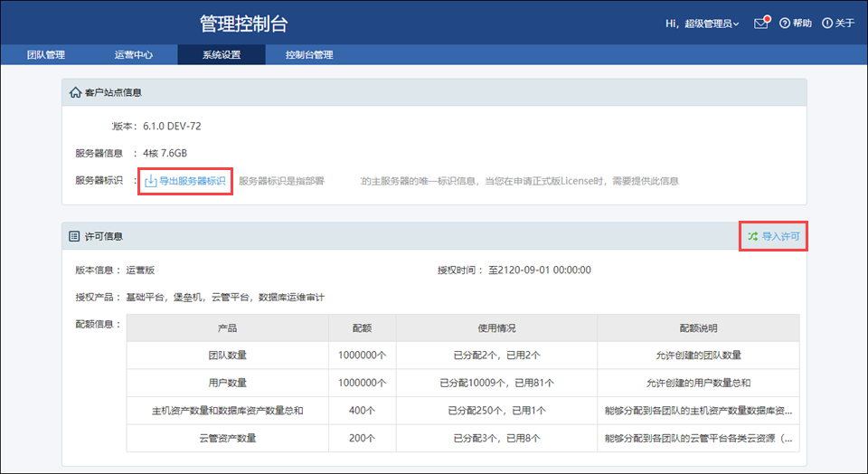Click the 配额说明 column header
Screen dimensions: 868x474
coord(698,327)
